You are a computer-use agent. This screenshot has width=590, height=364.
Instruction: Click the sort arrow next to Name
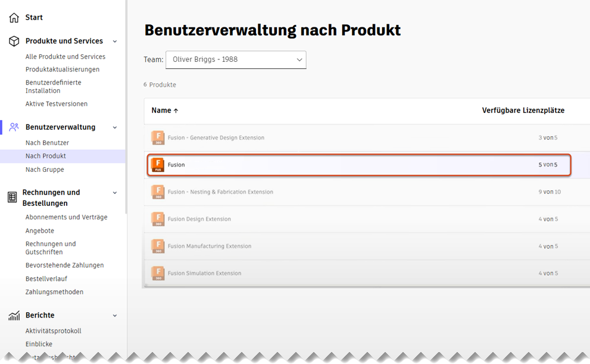pos(176,111)
